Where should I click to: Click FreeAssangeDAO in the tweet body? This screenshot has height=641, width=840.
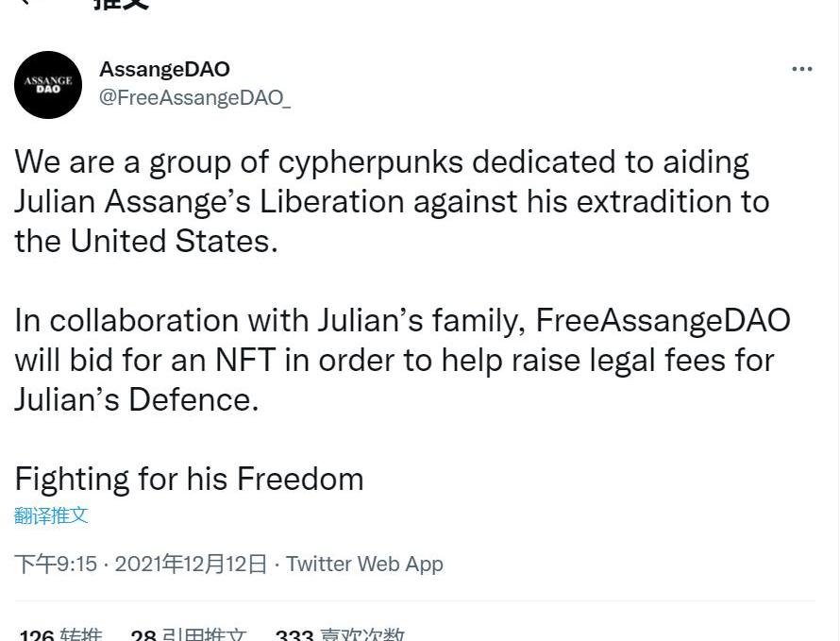[x=664, y=321]
